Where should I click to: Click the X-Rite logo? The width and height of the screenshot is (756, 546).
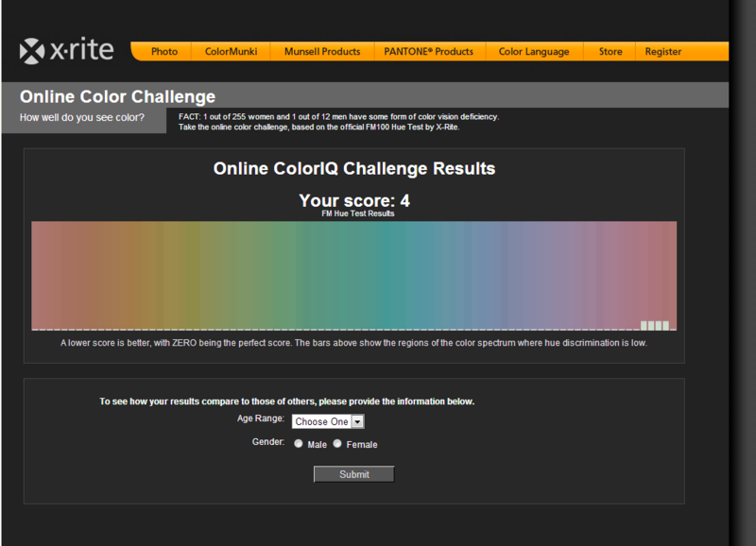point(66,50)
